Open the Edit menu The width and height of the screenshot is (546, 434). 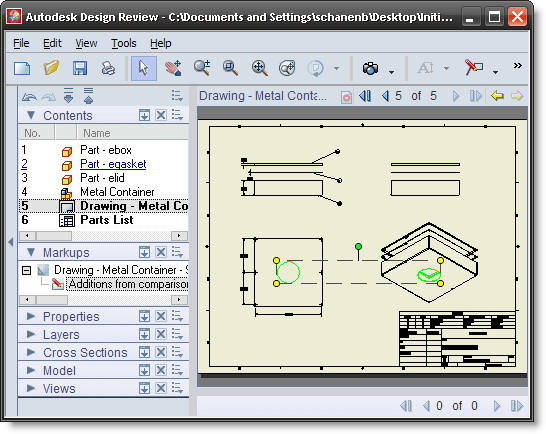coord(52,43)
